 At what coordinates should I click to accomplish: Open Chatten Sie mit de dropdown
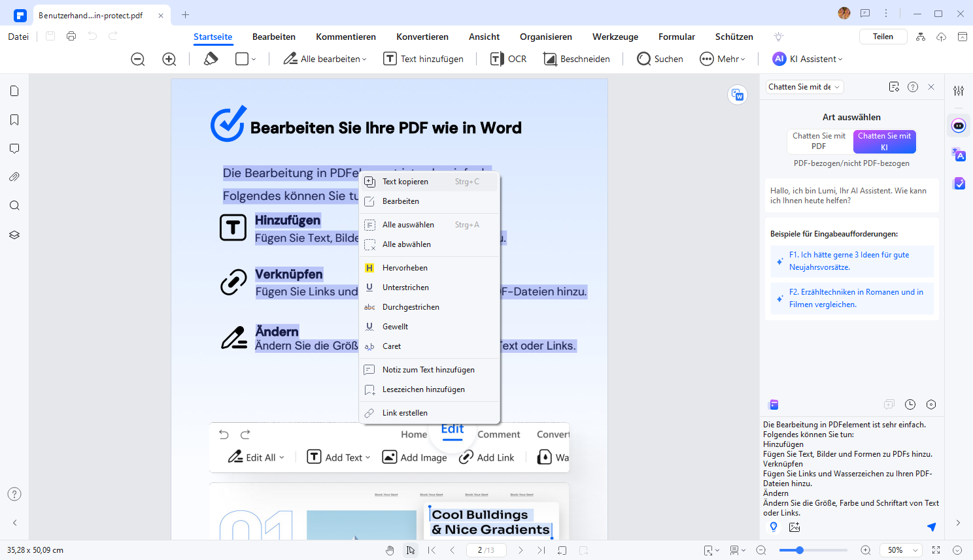pyautogui.click(x=804, y=87)
